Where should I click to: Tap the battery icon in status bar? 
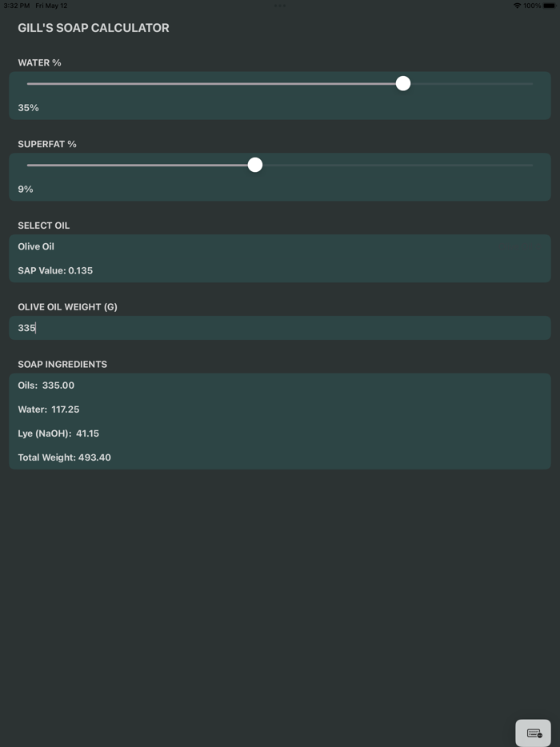click(549, 6)
